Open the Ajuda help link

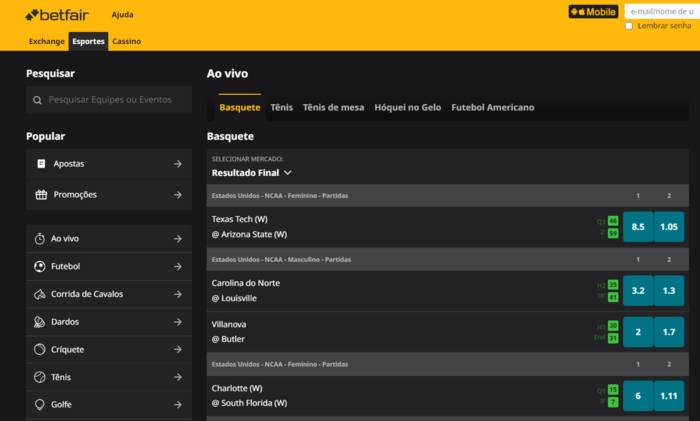coord(122,15)
